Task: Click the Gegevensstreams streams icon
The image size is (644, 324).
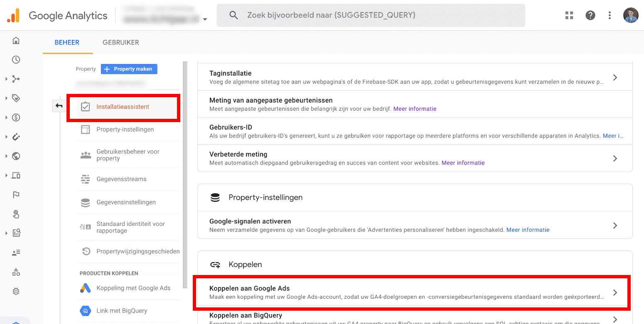Action: point(85,179)
